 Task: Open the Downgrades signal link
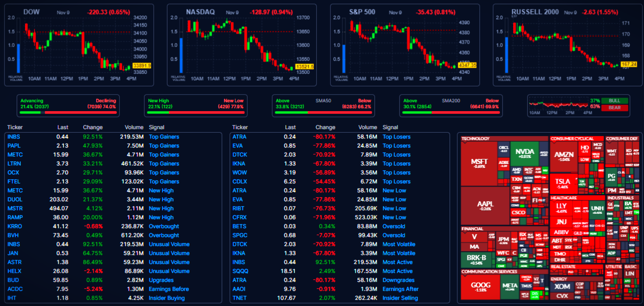(399, 280)
